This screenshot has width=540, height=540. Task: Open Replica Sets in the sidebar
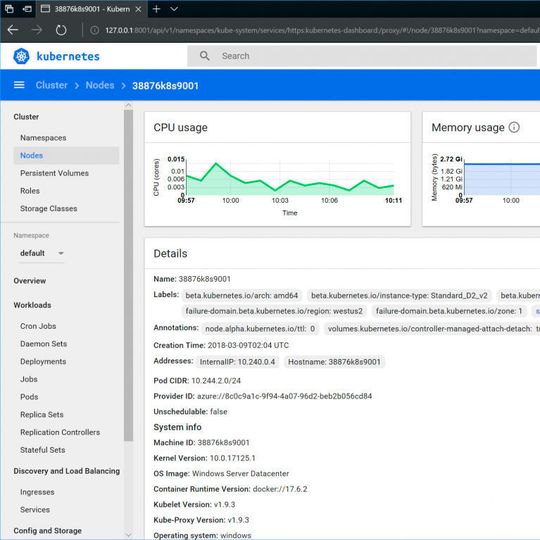click(42, 414)
